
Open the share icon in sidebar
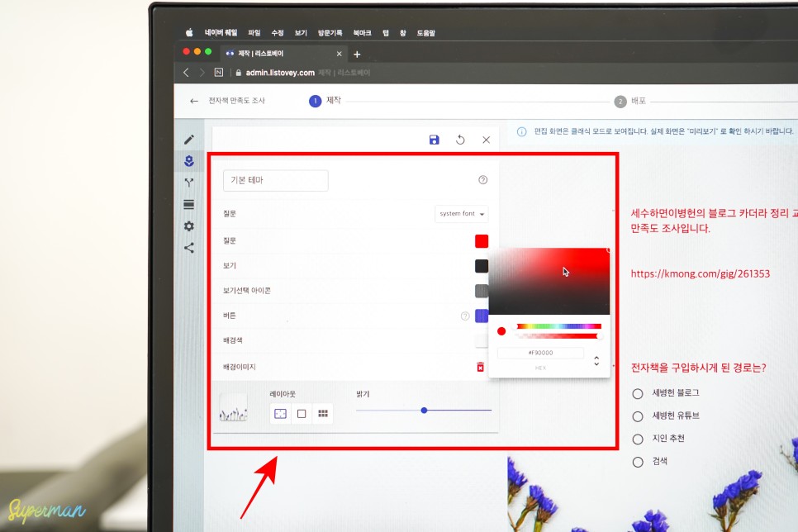[189, 248]
